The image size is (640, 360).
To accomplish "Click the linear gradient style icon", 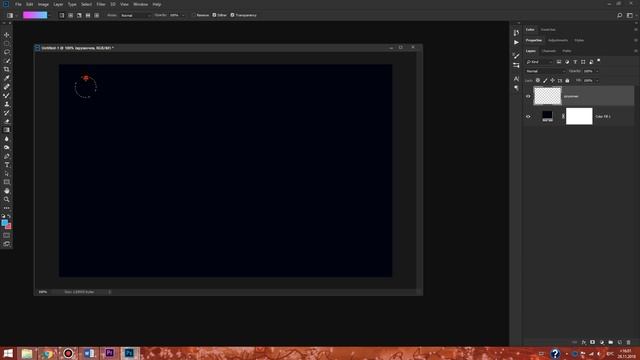I will tap(62, 15).
